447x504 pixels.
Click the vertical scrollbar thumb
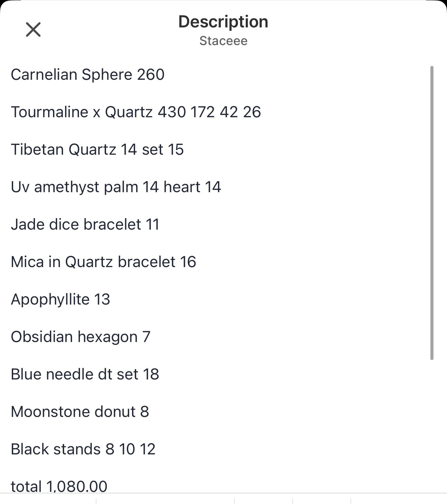[432, 213]
